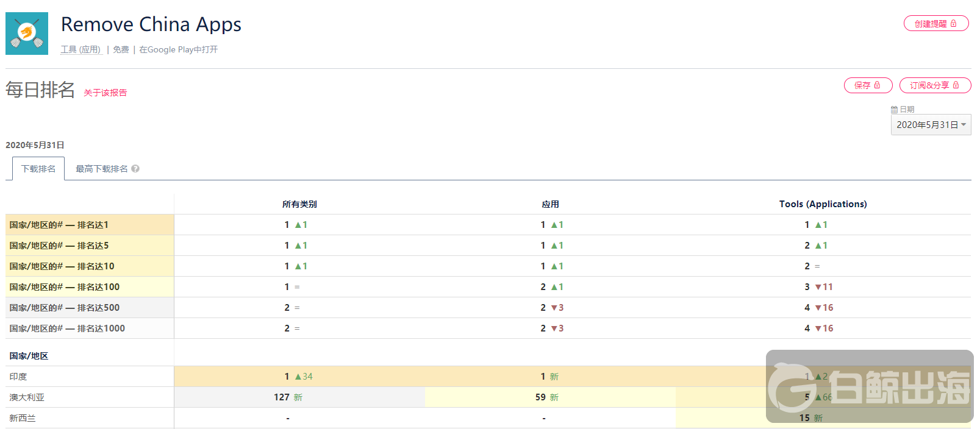This screenshot has width=980, height=429.
Task: Select the 印度 country row
Action: click(x=18, y=377)
